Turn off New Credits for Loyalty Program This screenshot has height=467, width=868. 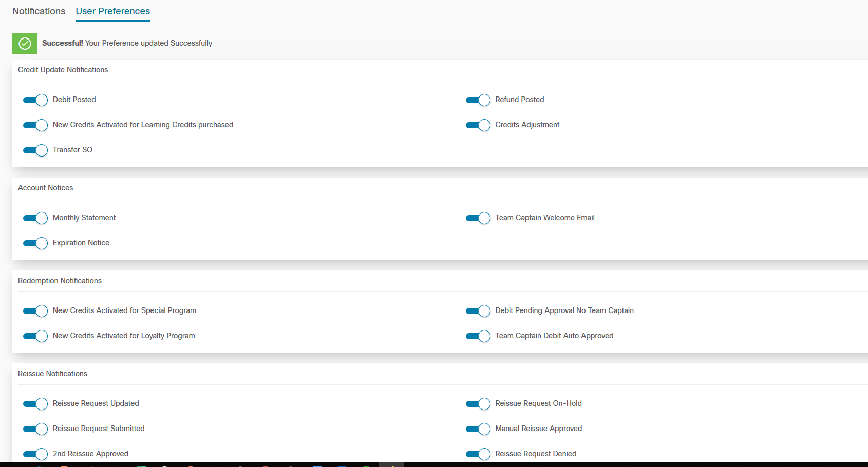tap(35, 336)
